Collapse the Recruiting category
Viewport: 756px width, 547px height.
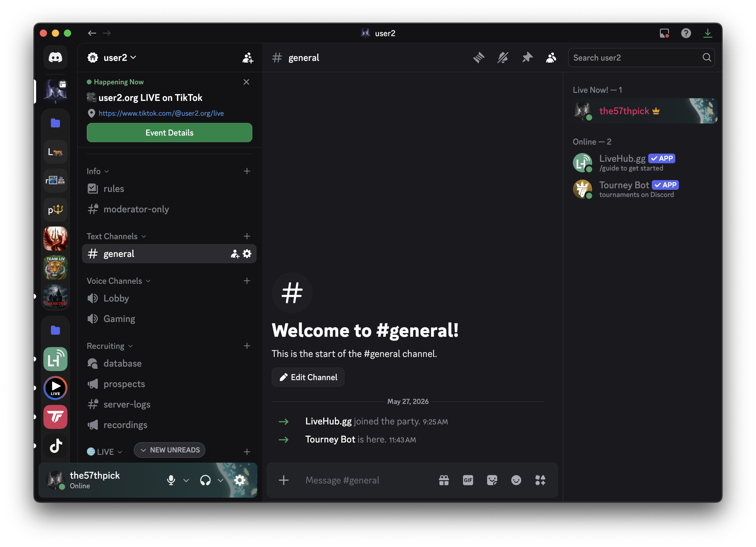coord(110,346)
